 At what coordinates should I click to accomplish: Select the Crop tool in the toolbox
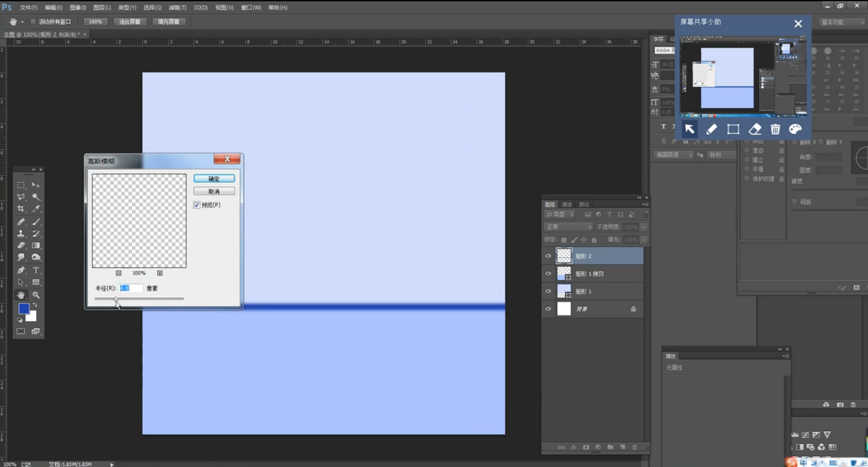(21, 209)
